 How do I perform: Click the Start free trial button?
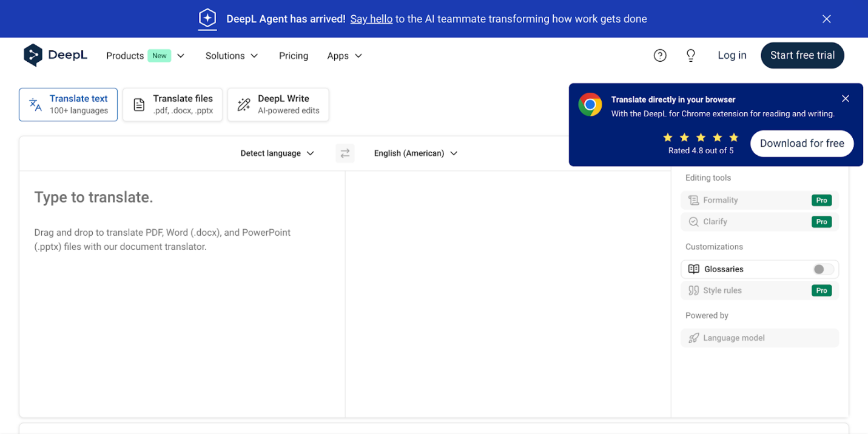tap(802, 55)
